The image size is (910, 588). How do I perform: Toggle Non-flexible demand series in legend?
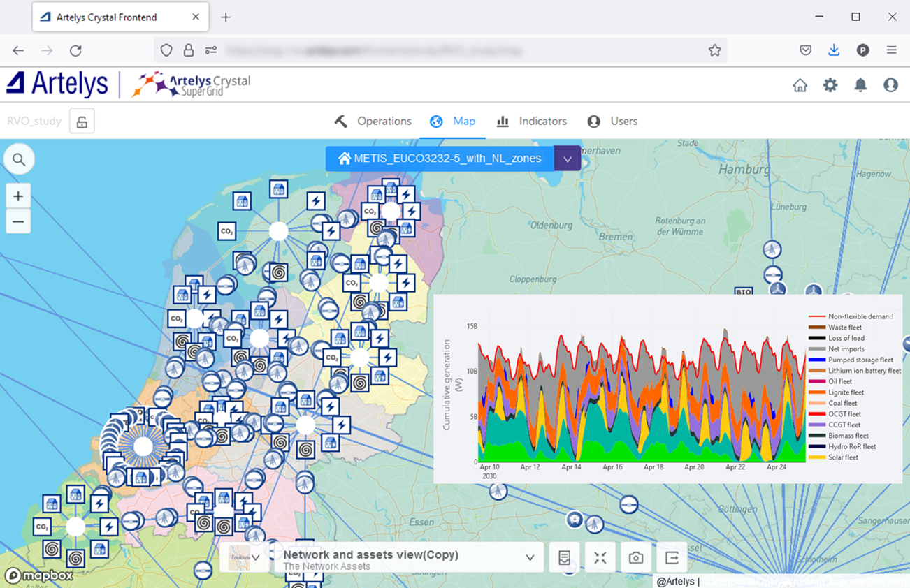(851, 316)
